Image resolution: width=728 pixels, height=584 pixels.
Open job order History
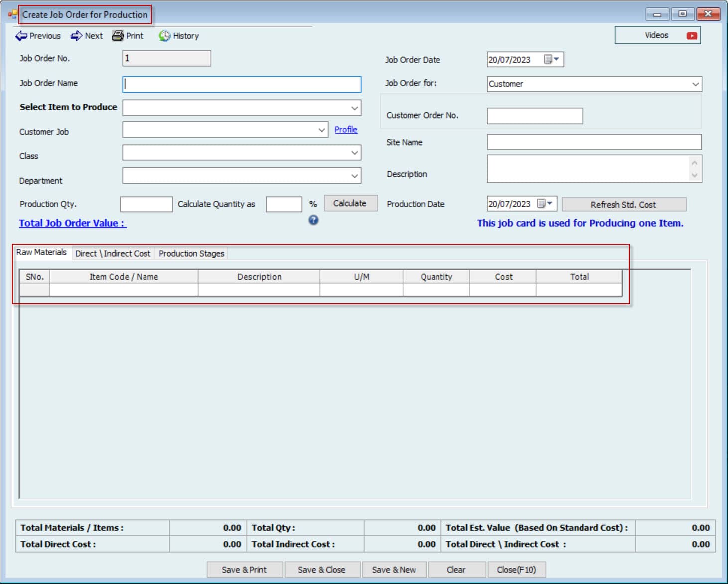[x=179, y=36]
